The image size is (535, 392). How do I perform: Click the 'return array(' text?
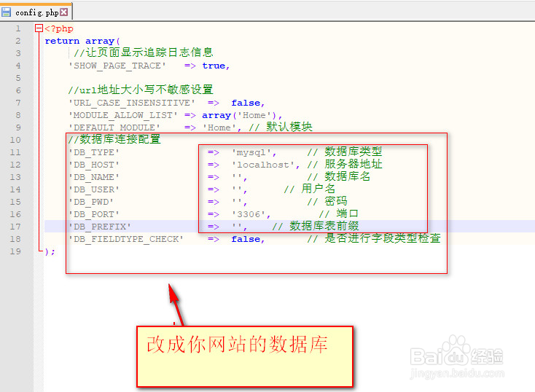[x=82, y=41]
